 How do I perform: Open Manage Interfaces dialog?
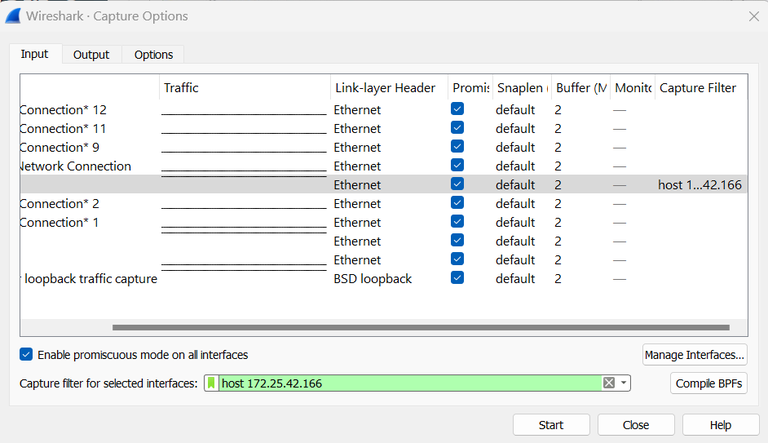click(x=694, y=355)
